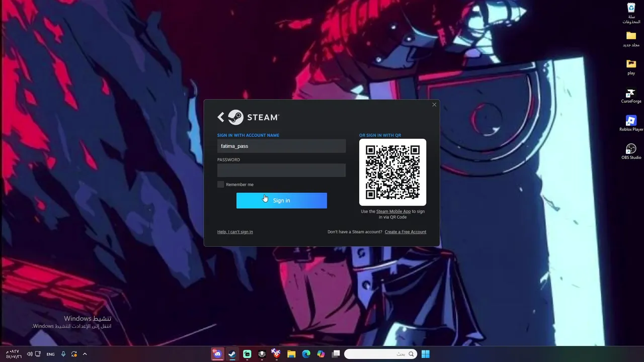
Task: Switch the ENG input language indicator
Action: click(50, 354)
